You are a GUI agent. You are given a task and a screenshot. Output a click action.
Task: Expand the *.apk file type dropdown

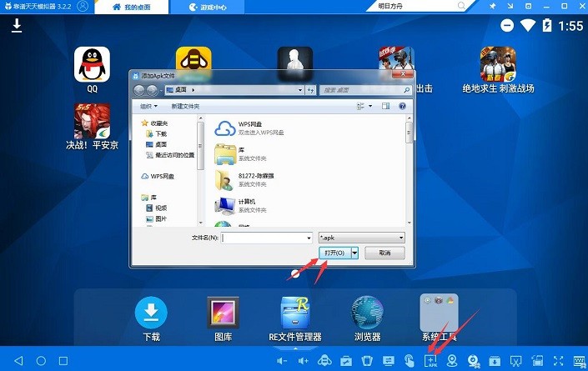(401, 238)
